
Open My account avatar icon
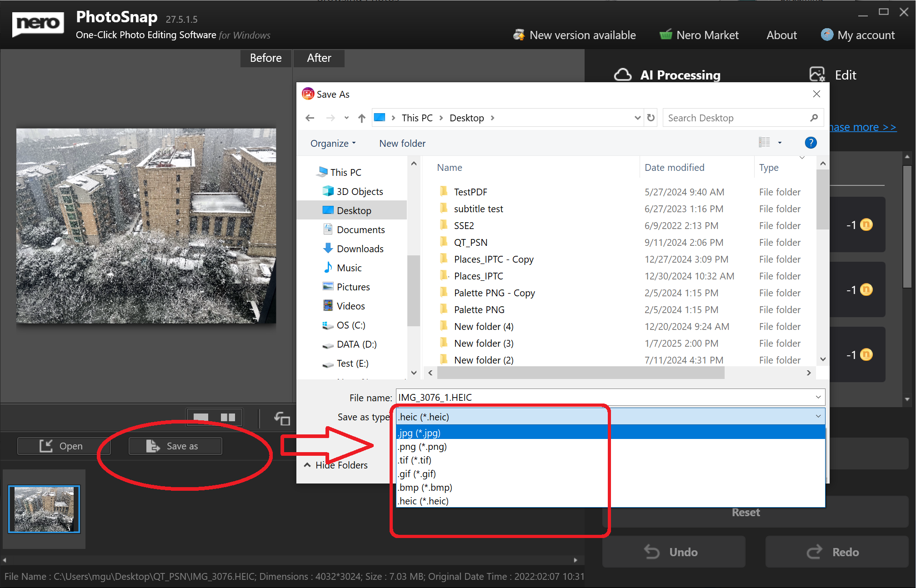point(827,35)
